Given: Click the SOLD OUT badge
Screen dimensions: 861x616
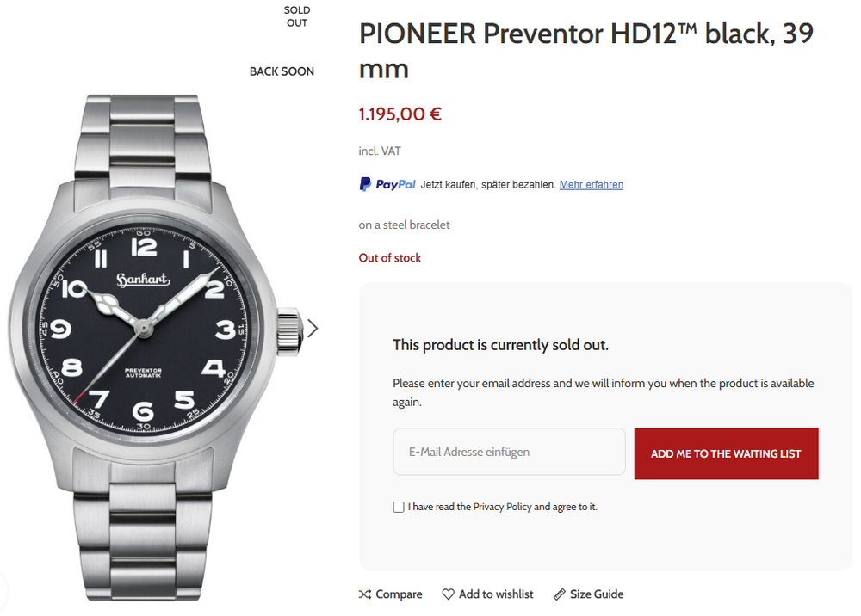Looking at the screenshot, I should point(297,16).
